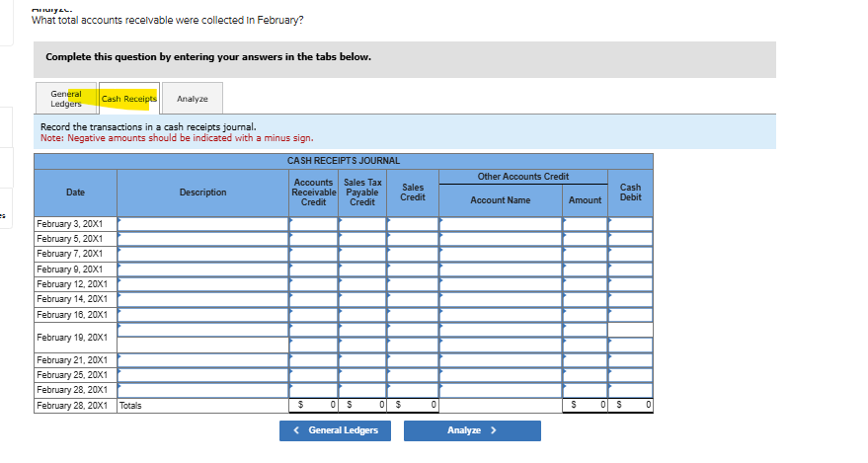Open Account Name dropdown for February 9

(501, 270)
